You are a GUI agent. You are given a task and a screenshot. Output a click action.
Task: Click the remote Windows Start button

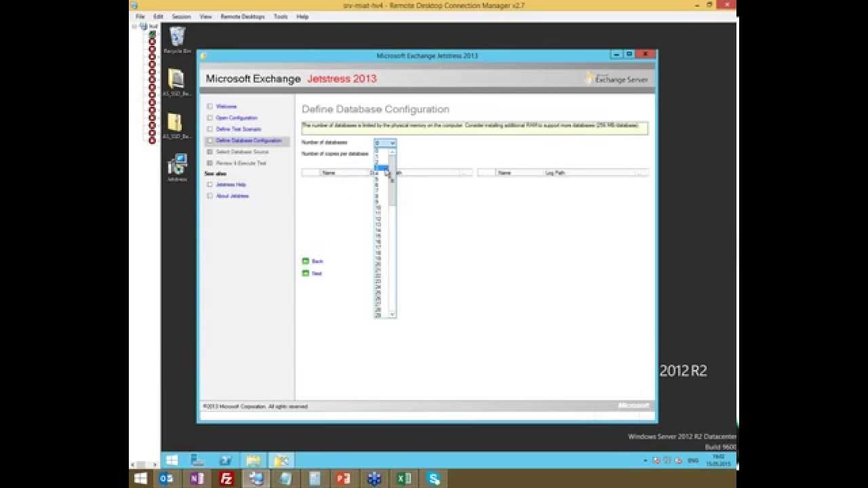pos(172,460)
